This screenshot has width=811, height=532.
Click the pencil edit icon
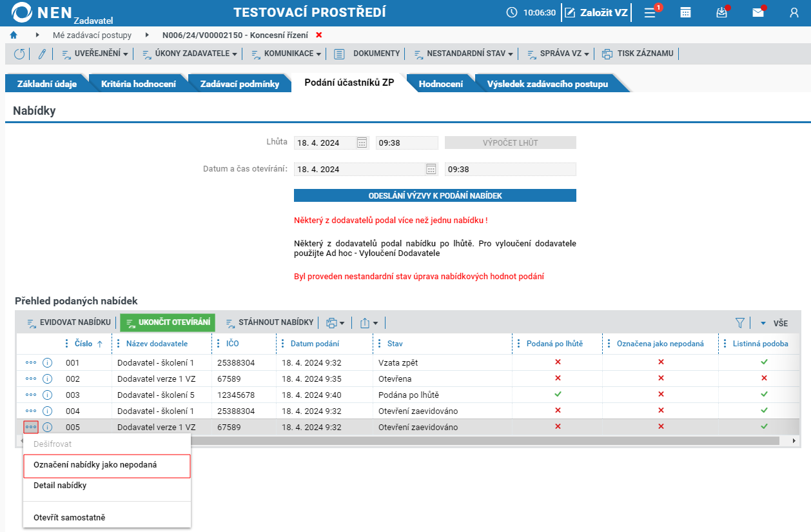(x=42, y=54)
